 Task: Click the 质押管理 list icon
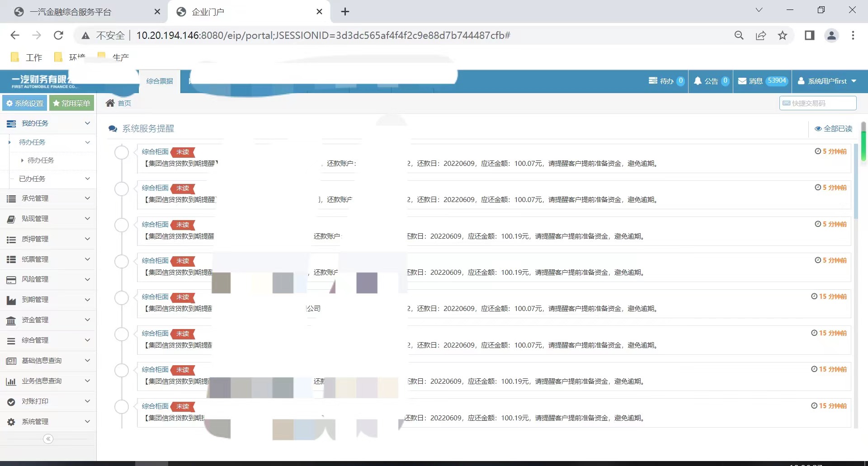11,240
